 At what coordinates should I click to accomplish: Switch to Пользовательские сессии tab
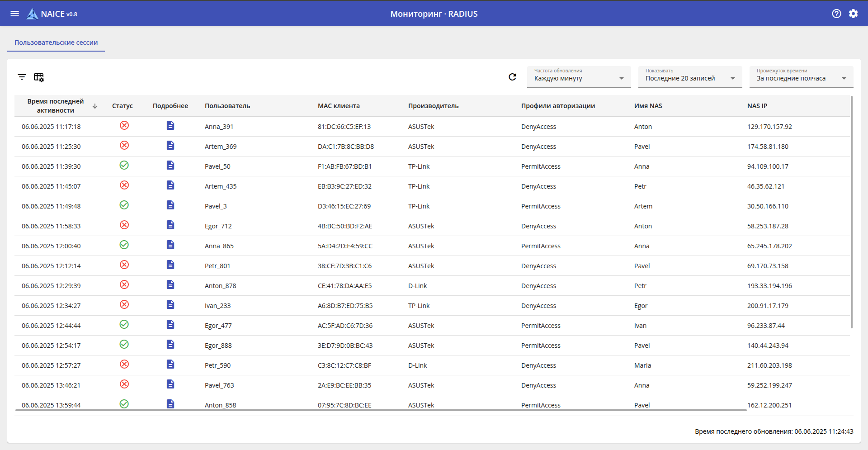56,43
